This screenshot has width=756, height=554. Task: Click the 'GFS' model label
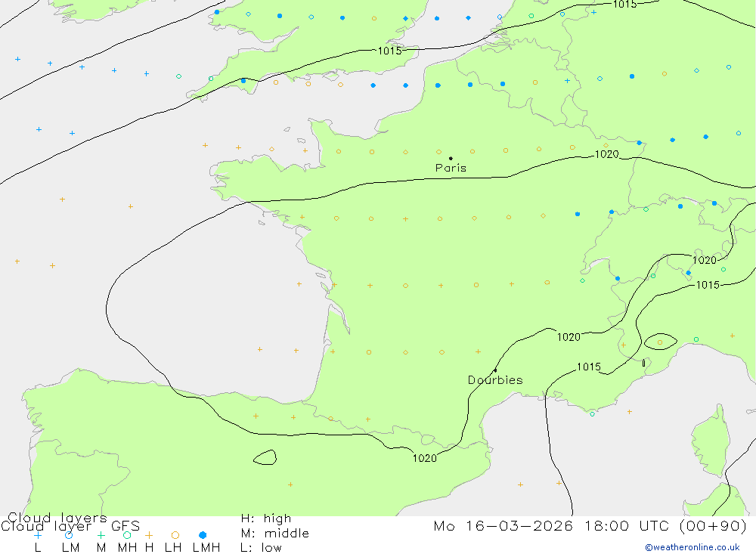click(x=125, y=525)
